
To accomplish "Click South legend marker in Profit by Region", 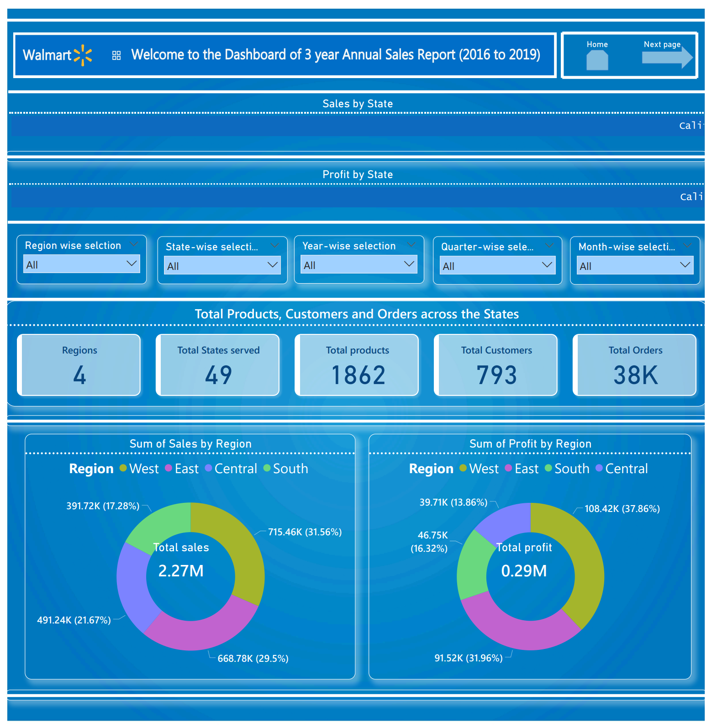I will point(549,468).
